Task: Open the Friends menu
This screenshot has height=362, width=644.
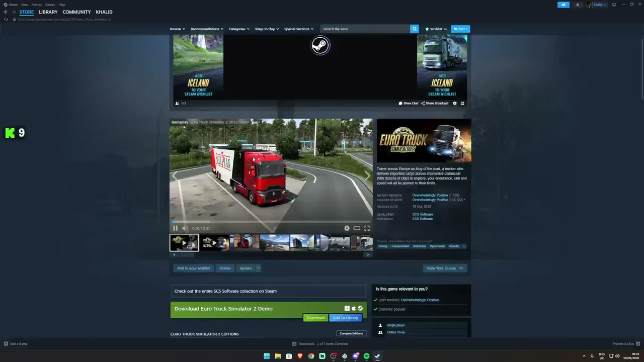Action: tap(37, 5)
